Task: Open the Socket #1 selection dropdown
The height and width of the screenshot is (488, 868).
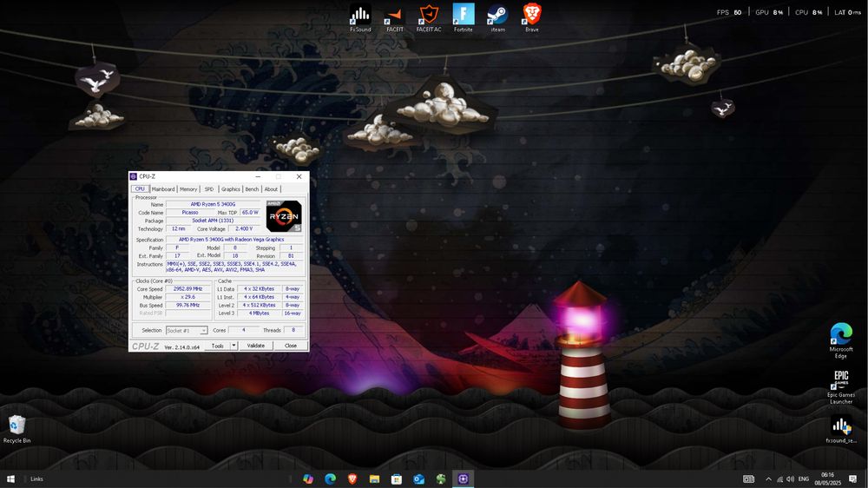Action: coord(187,330)
